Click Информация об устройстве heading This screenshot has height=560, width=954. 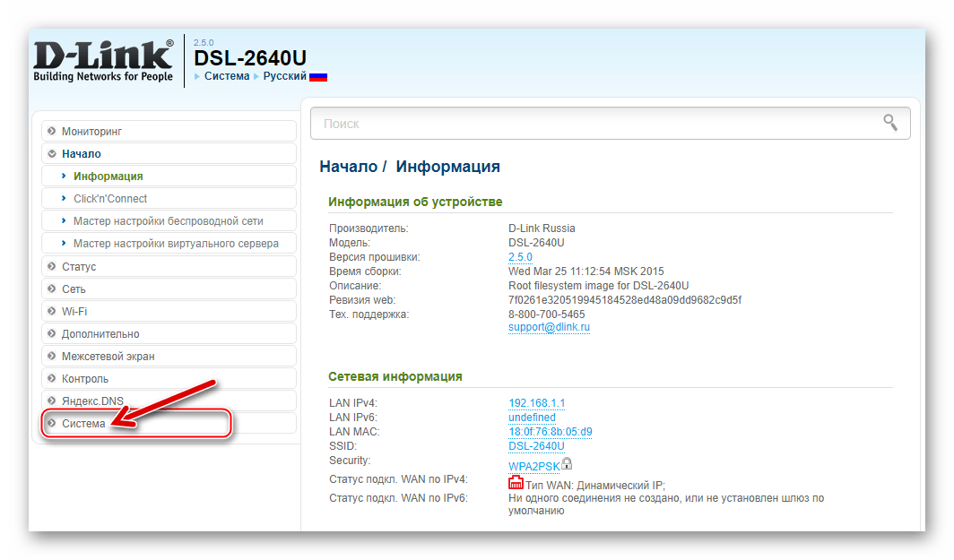tap(415, 202)
